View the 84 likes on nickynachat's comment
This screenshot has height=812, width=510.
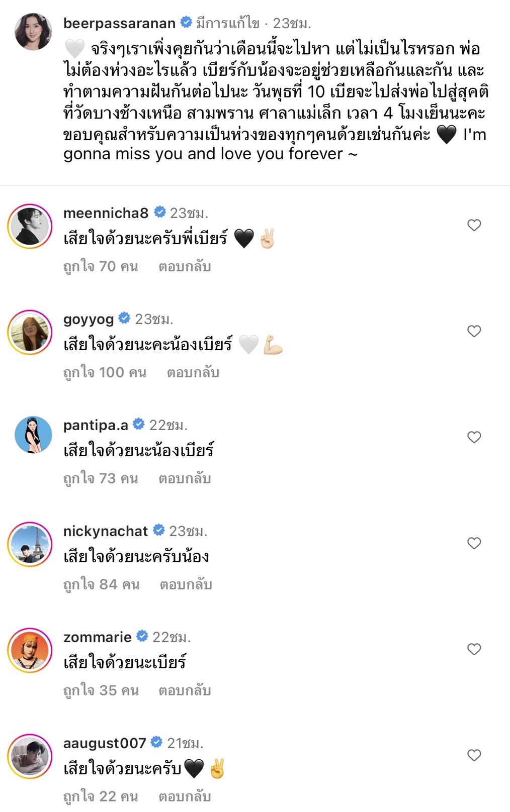[101, 584]
